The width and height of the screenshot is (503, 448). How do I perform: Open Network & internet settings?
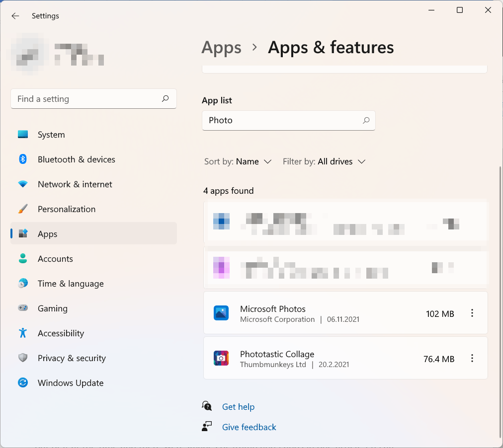(x=93, y=184)
